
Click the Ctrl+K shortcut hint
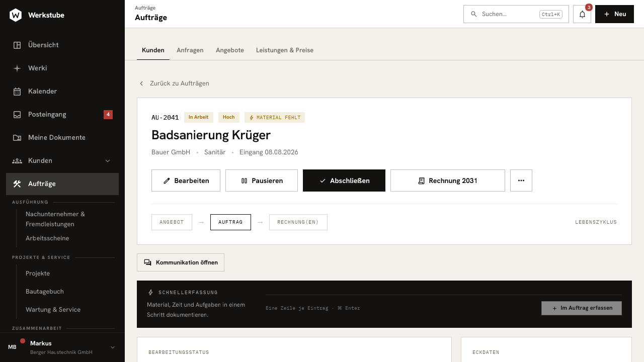click(x=551, y=14)
